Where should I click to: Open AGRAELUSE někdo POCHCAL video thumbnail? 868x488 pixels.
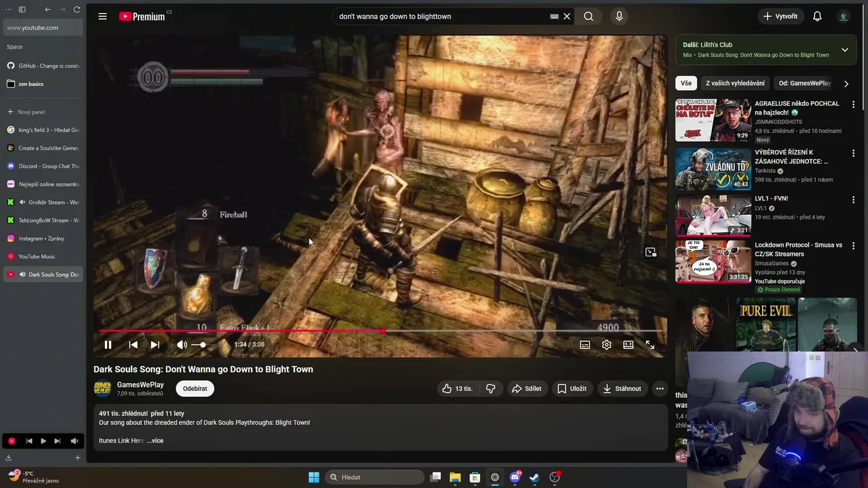(713, 120)
